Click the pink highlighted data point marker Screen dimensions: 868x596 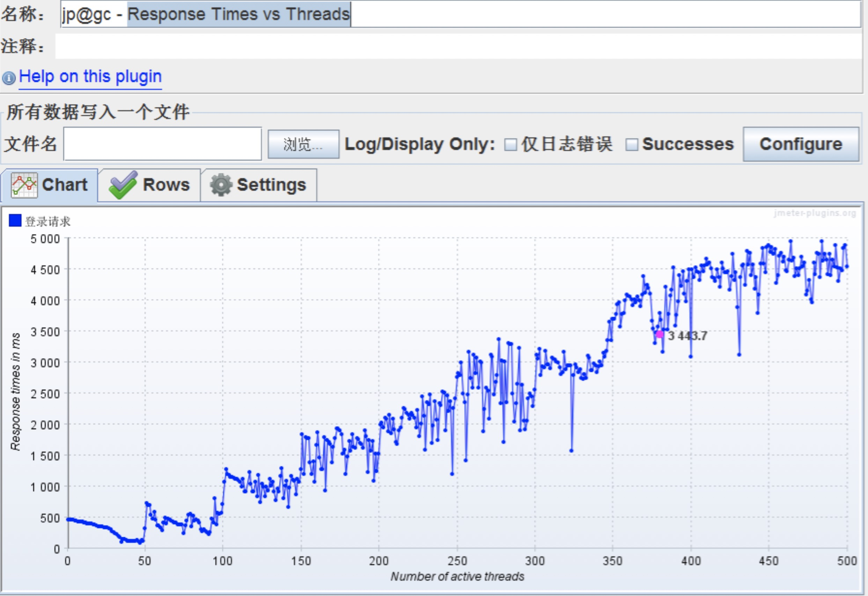tap(660, 334)
